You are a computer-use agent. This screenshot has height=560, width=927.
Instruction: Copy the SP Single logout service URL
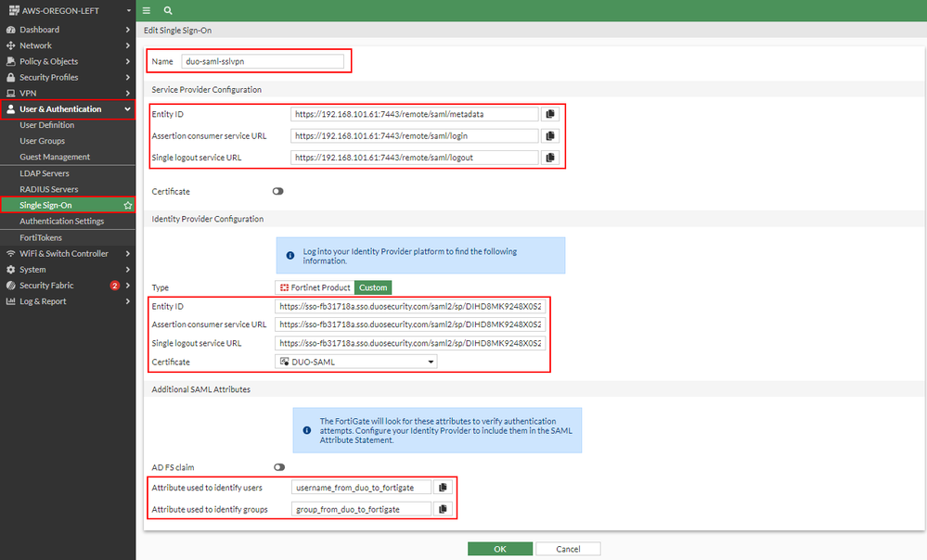click(x=550, y=158)
